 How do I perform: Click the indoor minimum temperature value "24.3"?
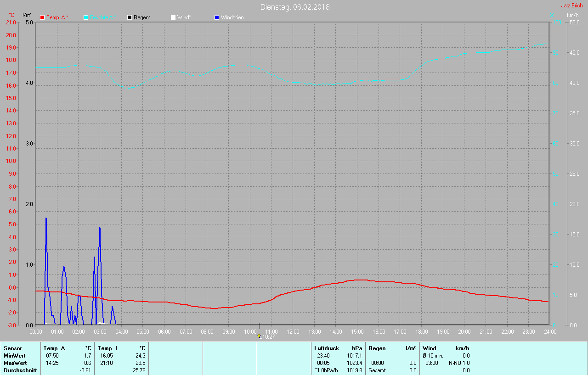click(140, 356)
